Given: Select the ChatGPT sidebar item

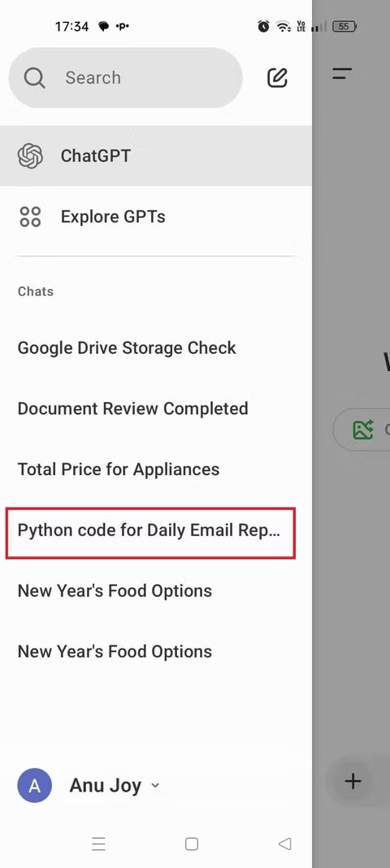Looking at the screenshot, I should click(155, 155).
